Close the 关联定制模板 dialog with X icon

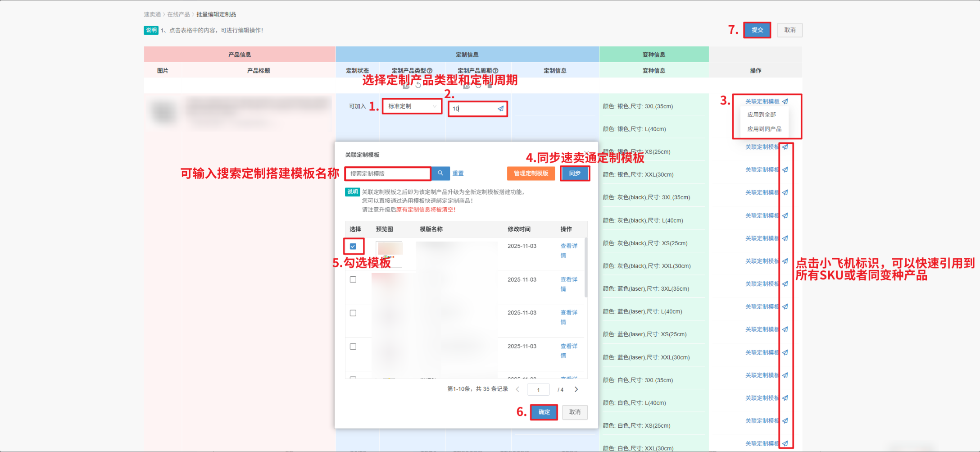tap(586, 153)
